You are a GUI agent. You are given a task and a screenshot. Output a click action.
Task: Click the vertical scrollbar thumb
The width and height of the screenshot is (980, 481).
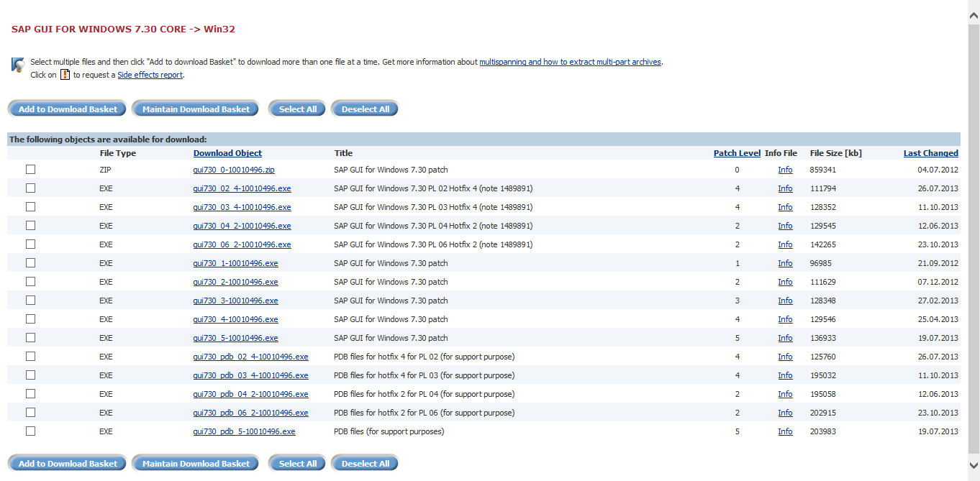tap(974, 237)
